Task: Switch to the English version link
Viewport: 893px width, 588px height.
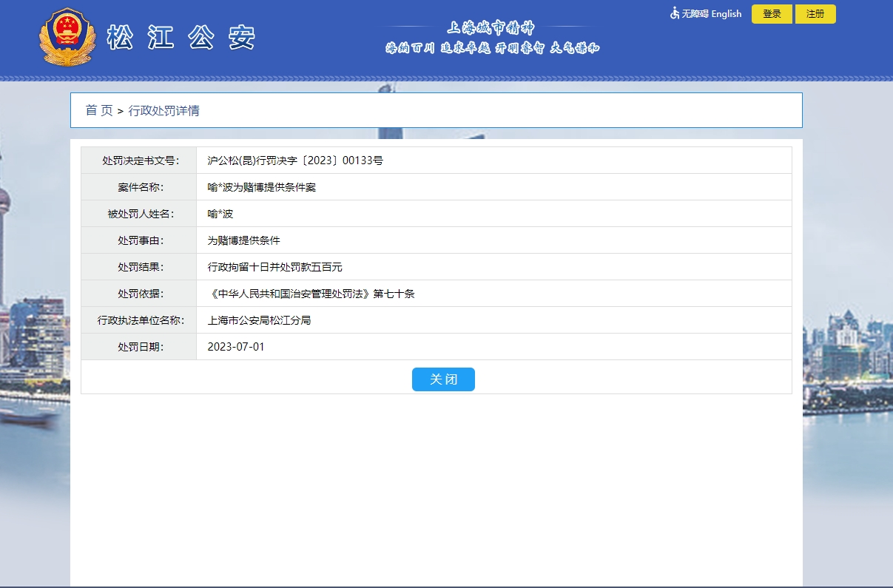Action: coord(726,14)
